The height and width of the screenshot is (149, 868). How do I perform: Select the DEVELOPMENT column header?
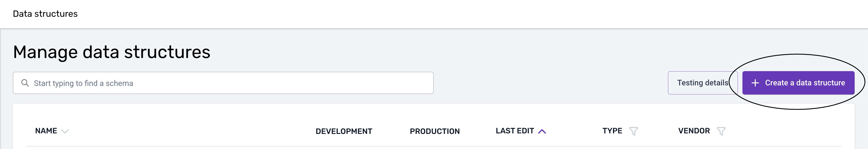344,131
